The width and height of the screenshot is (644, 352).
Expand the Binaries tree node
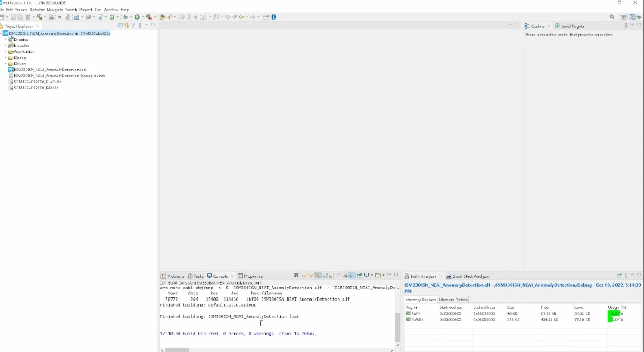(5, 39)
